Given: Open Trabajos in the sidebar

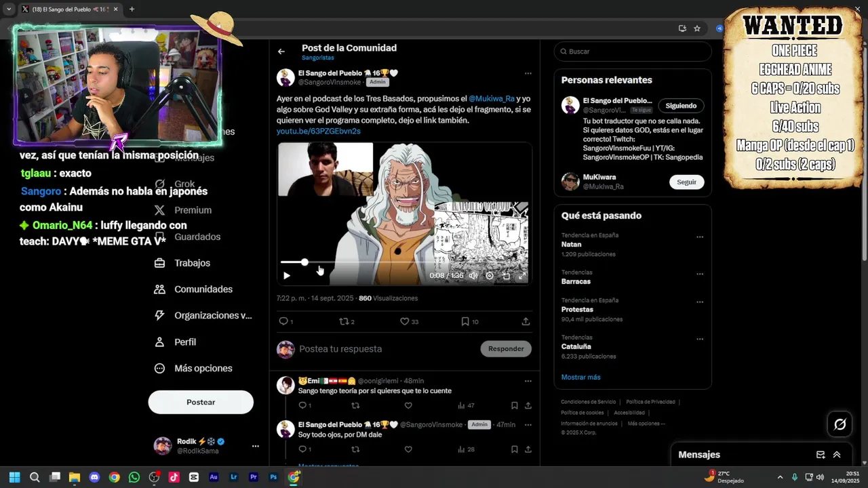Looking at the screenshot, I should tap(183, 263).
